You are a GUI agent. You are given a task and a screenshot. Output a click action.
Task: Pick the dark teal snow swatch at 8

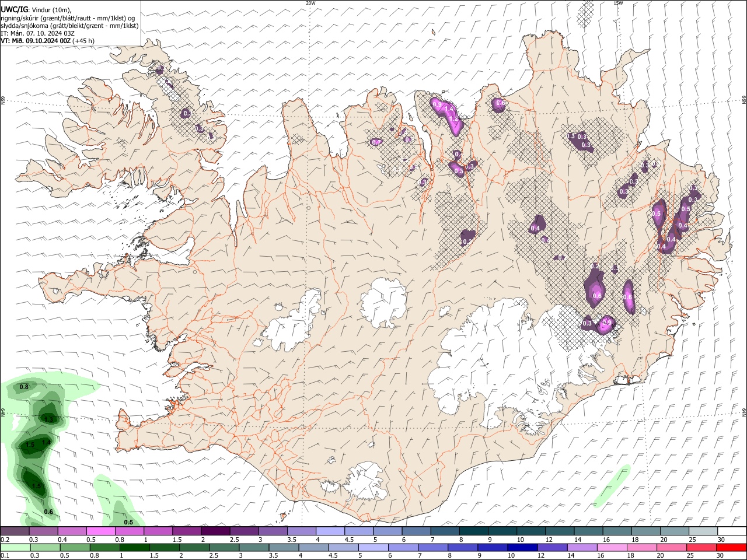[x=473, y=531]
